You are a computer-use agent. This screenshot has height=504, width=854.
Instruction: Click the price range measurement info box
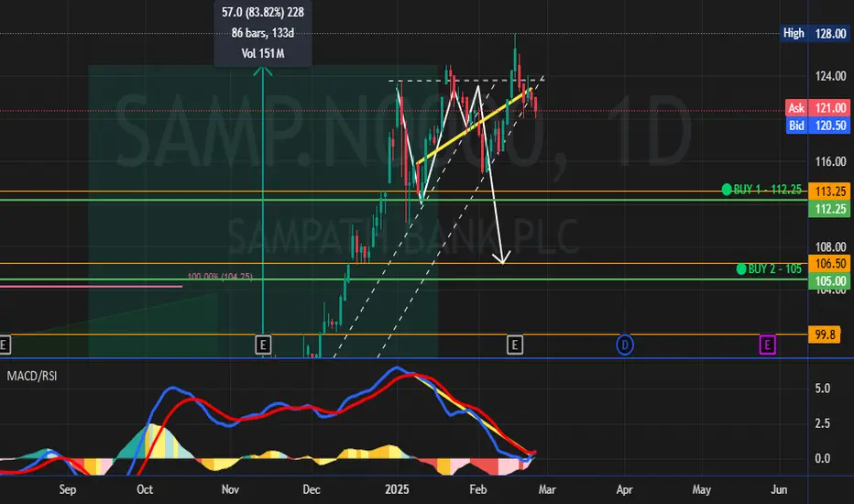262,33
